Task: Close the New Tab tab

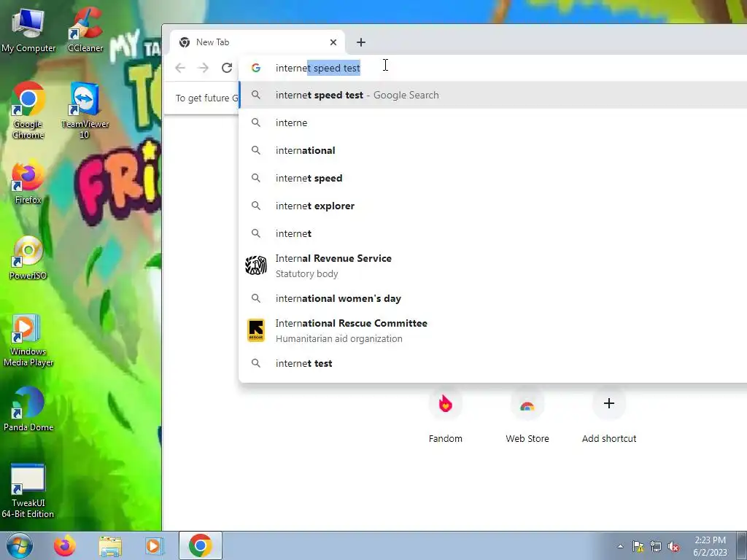Action: click(x=333, y=42)
